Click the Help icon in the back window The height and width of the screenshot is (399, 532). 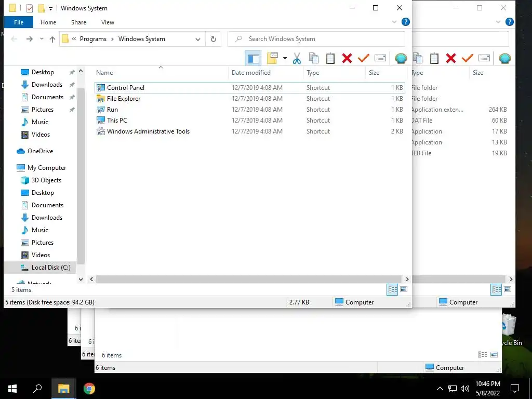pos(509,22)
